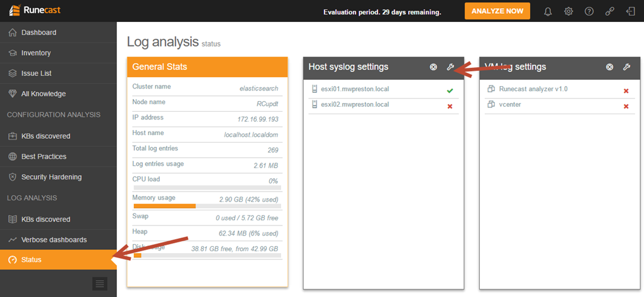Open settings gear icon in top bar

[x=569, y=11]
